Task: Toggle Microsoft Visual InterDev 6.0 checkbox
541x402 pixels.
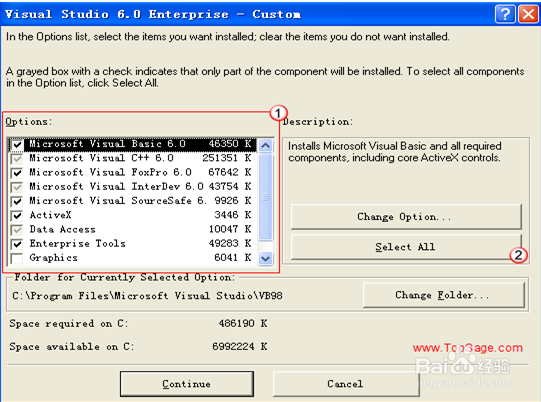Action: (x=17, y=187)
